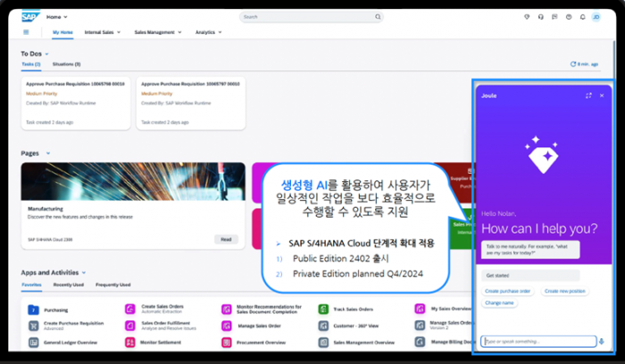Click the search magnifier icon

[x=378, y=17]
